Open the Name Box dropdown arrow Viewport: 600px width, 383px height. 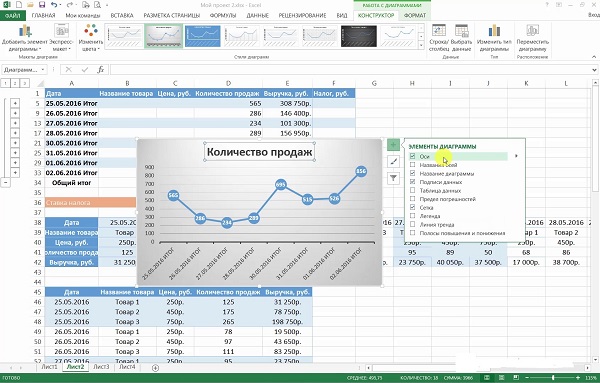click(43, 70)
